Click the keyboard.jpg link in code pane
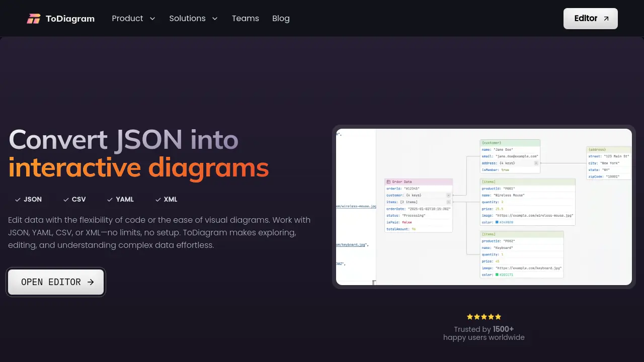Viewport: 644px width, 362px height. pyautogui.click(x=351, y=244)
